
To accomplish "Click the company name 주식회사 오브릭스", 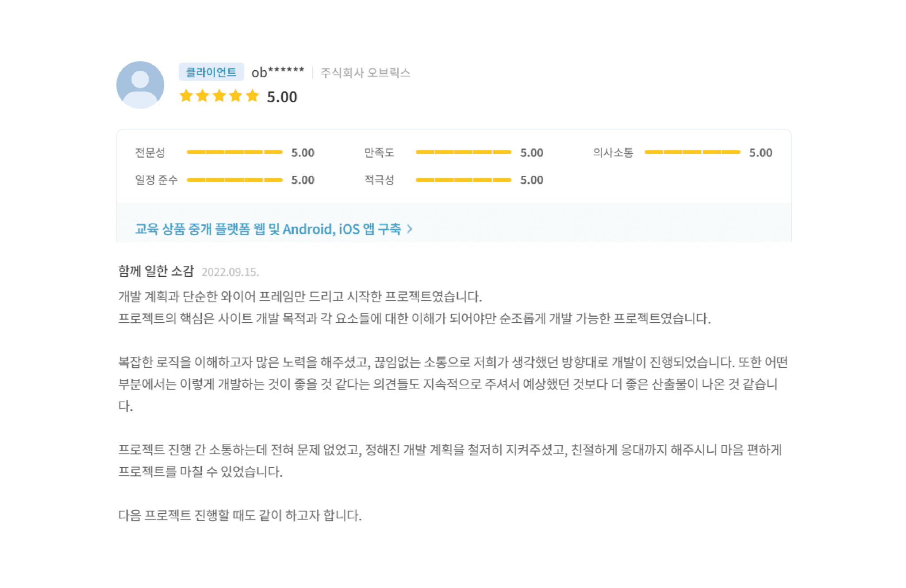I will pos(365,73).
